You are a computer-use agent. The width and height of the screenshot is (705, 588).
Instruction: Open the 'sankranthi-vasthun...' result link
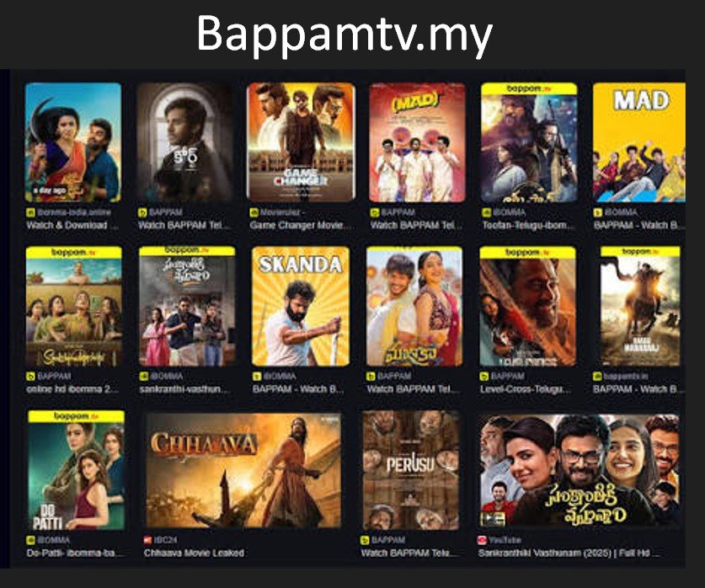pyautogui.click(x=184, y=389)
